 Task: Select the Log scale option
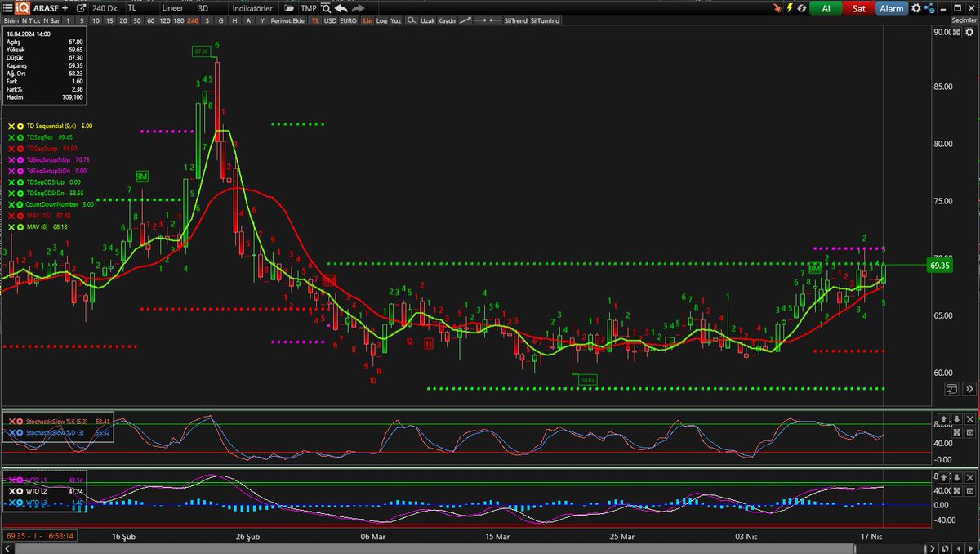(381, 20)
